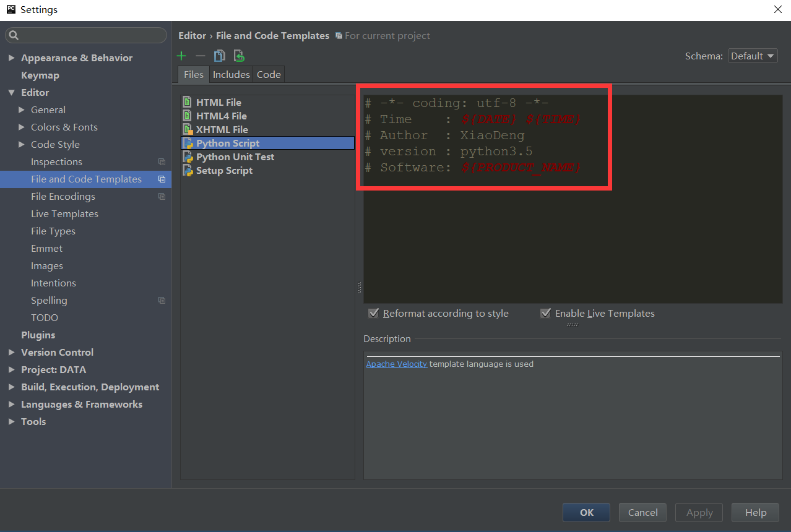
Task: Open Spelling settings
Action: coord(49,300)
